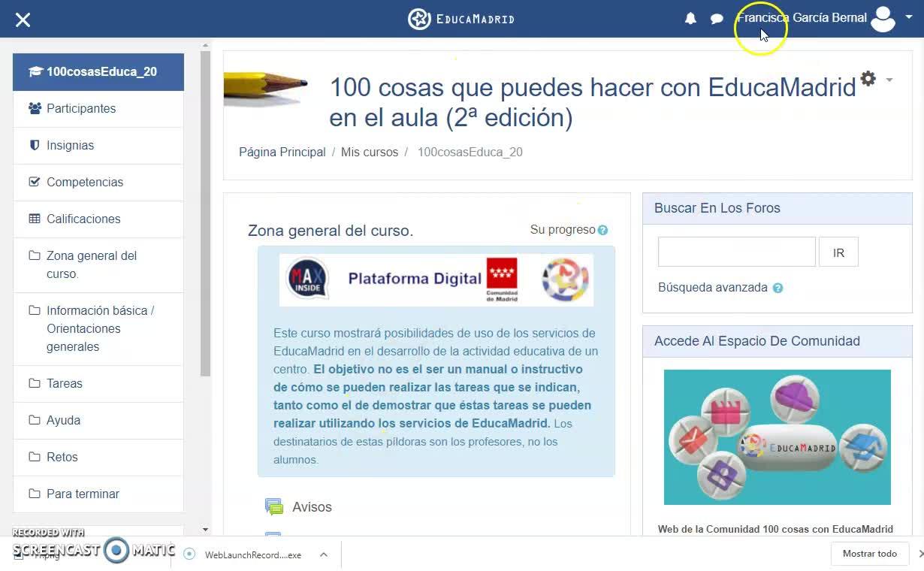Open Búsqueda avanzada link
The width and height of the screenshot is (924, 571).
click(x=713, y=288)
